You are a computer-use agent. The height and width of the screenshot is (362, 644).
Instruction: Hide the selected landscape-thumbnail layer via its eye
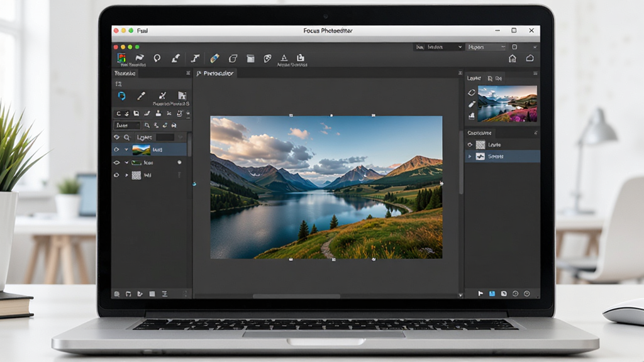pyautogui.click(x=116, y=150)
